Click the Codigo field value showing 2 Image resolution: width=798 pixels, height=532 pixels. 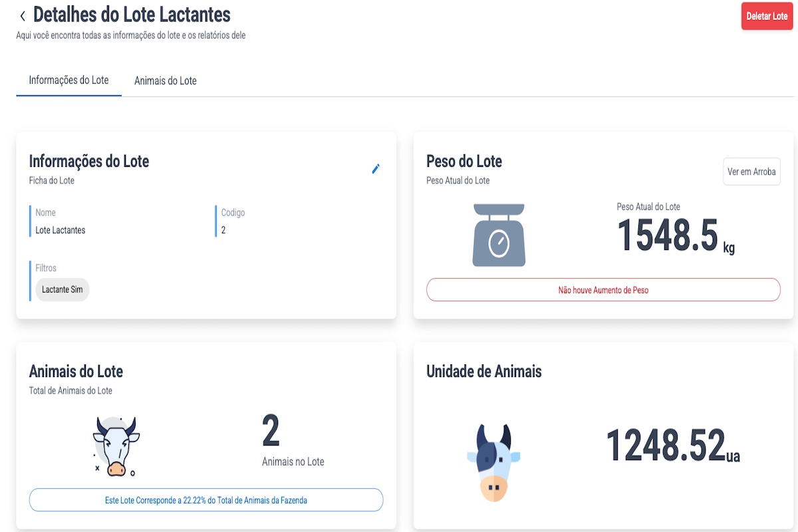pos(221,229)
